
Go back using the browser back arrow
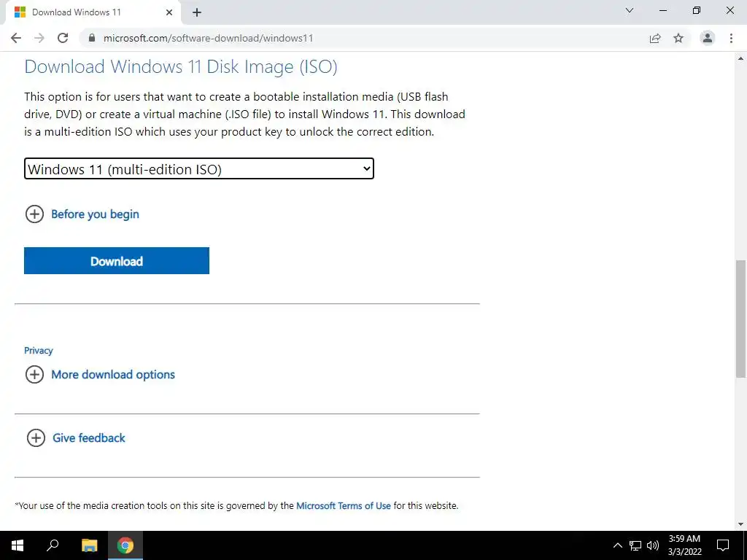16,38
